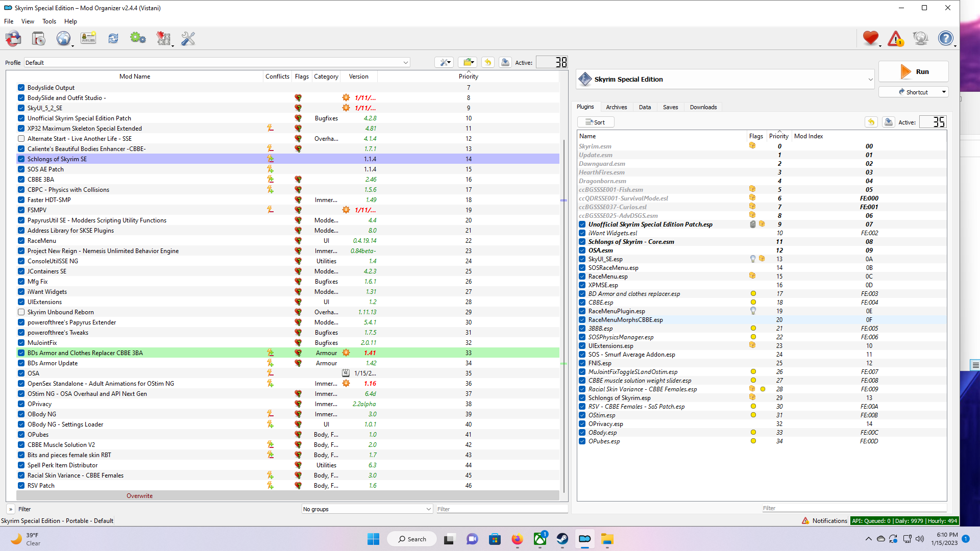Open the Shortcut dropdown arrow
980x551 pixels.
pyautogui.click(x=944, y=92)
